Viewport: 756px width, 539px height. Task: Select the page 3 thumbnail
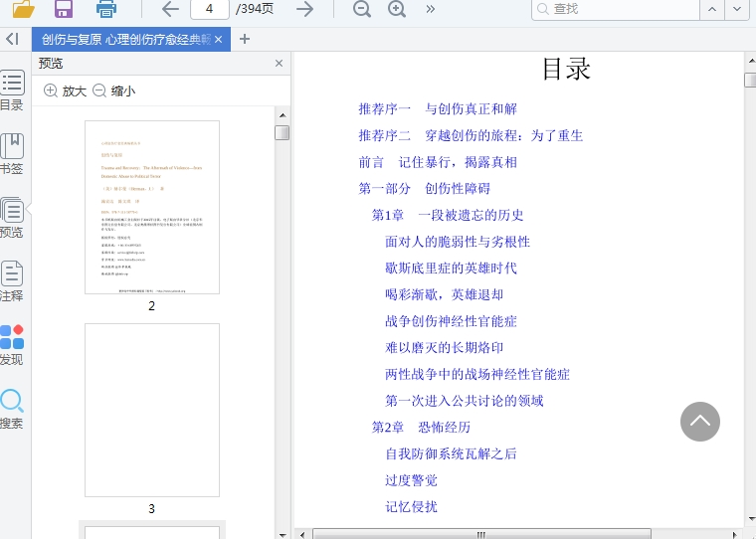[152, 409]
